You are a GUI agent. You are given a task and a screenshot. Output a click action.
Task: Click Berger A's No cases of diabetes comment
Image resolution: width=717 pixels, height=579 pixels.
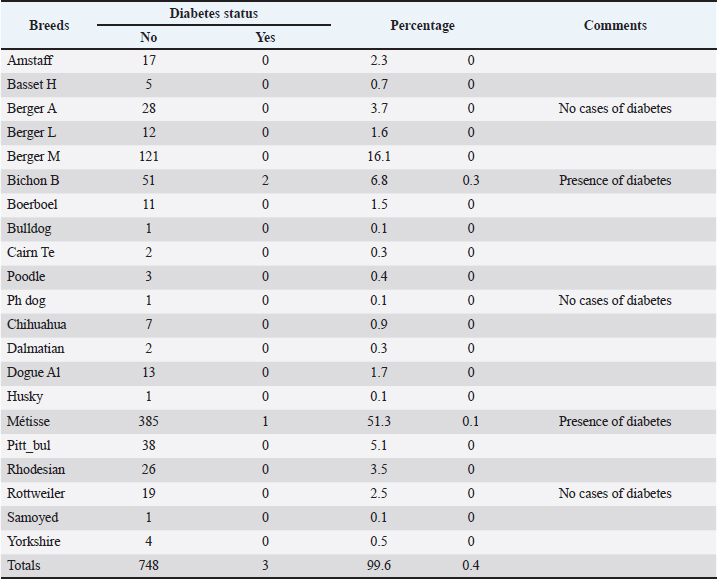(x=615, y=108)
